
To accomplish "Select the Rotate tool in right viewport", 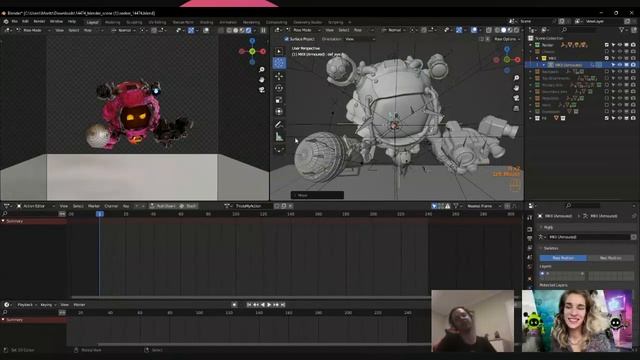I will [x=279, y=88].
